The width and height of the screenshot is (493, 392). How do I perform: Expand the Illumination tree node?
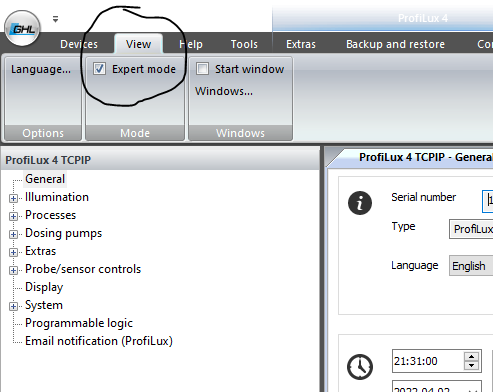click(x=13, y=198)
